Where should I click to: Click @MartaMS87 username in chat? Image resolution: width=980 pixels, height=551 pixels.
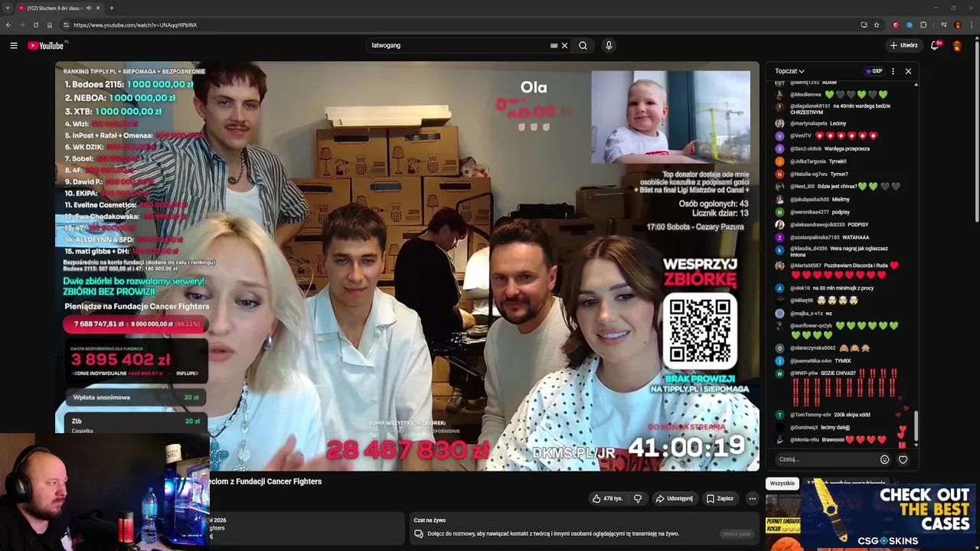pyautogui.click(x=805, y=266)
